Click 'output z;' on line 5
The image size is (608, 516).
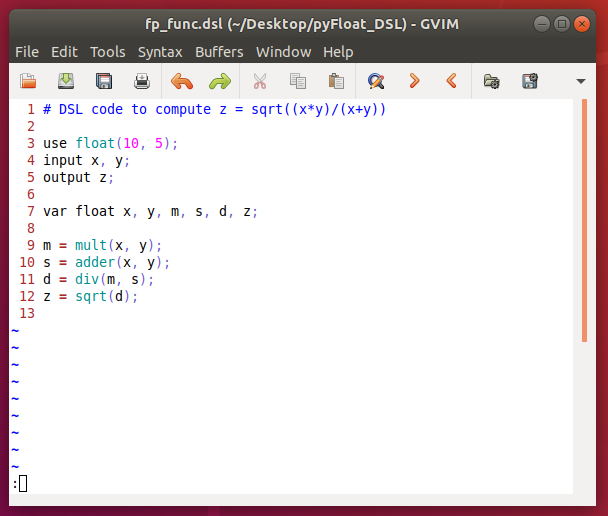[x=78, y=178]
